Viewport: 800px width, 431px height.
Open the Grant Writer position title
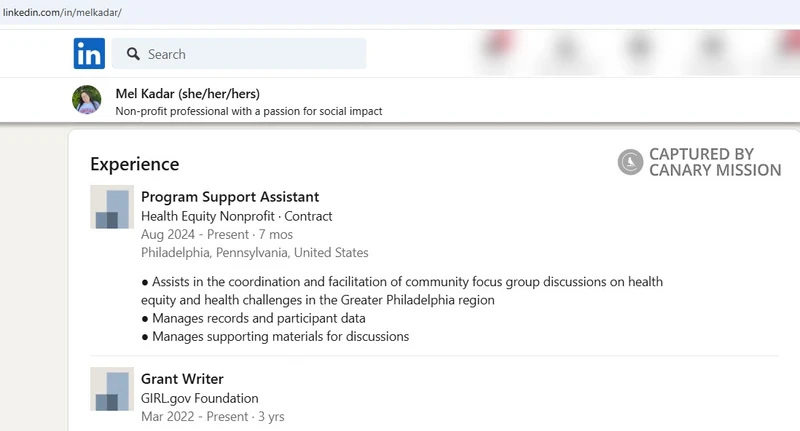coord(182,379)
